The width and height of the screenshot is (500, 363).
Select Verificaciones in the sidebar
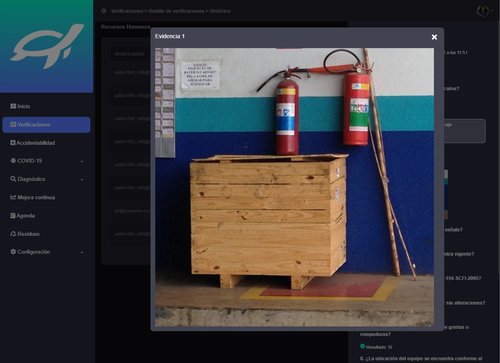pyautogui.click(x=46, y=125)
